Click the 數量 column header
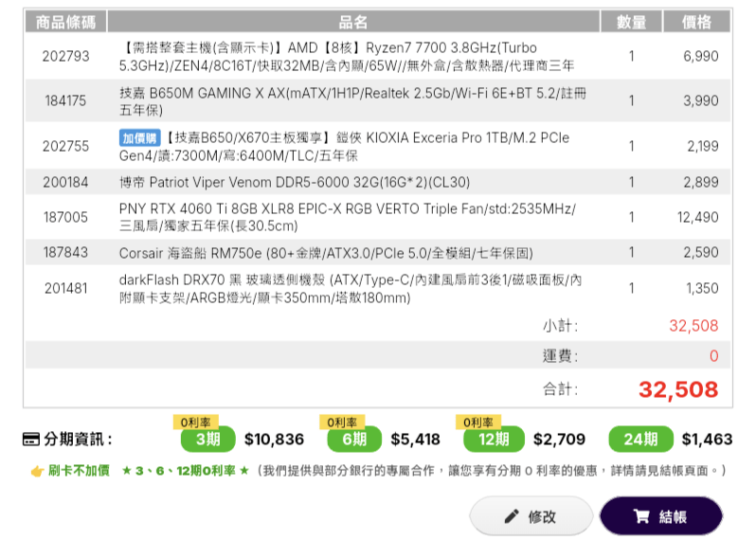The width and height of the screenshot is (756, 558). tap(631, 22)
